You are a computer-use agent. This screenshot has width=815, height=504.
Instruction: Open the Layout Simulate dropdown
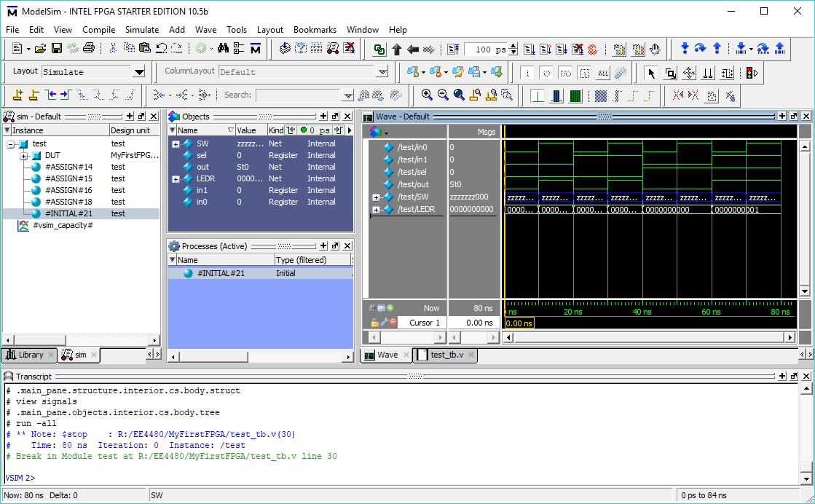tap(138, 72)
